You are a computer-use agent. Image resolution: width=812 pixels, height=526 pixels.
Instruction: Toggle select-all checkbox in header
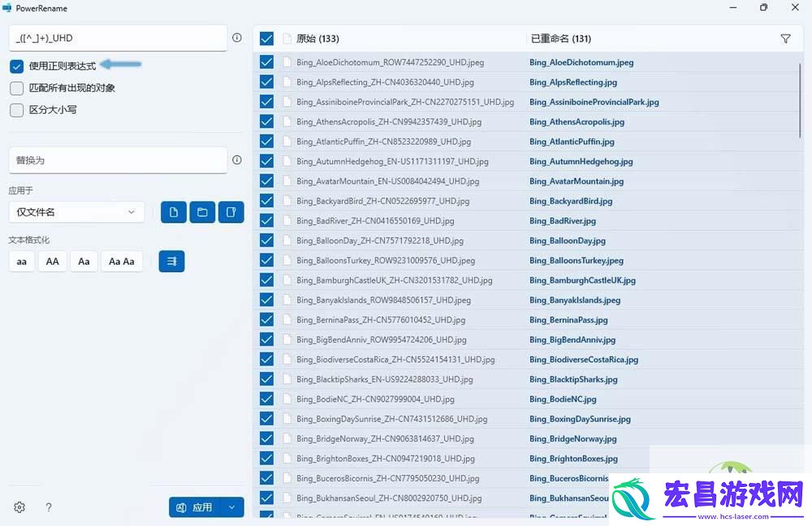pyautogui.click(x=266, y=39)
